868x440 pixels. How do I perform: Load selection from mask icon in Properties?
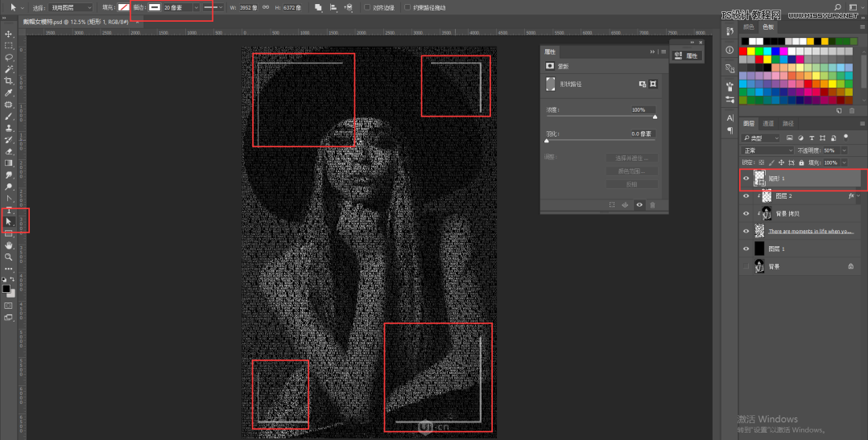(x=612, y=205)
